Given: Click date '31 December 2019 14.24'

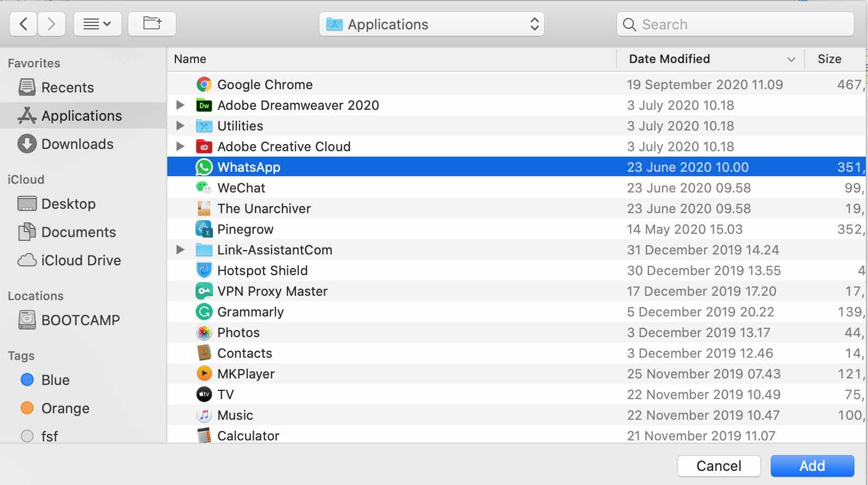Looking at the screenshot, I should click(703, 250).
